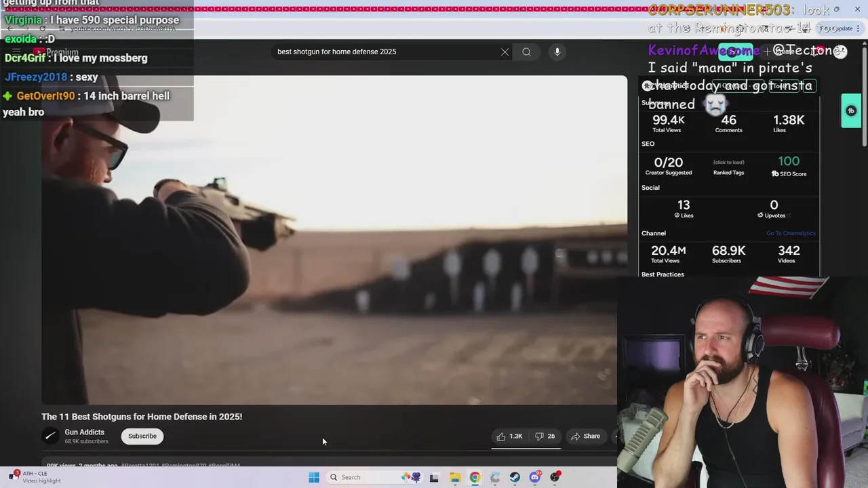Like the video with the thumbs-up button

509,436
